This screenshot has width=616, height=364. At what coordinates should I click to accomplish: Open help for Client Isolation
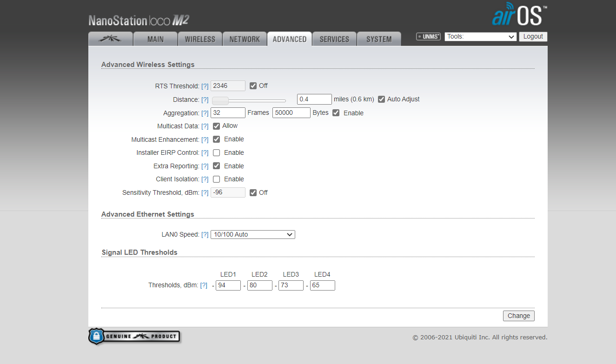pos(205,179)
